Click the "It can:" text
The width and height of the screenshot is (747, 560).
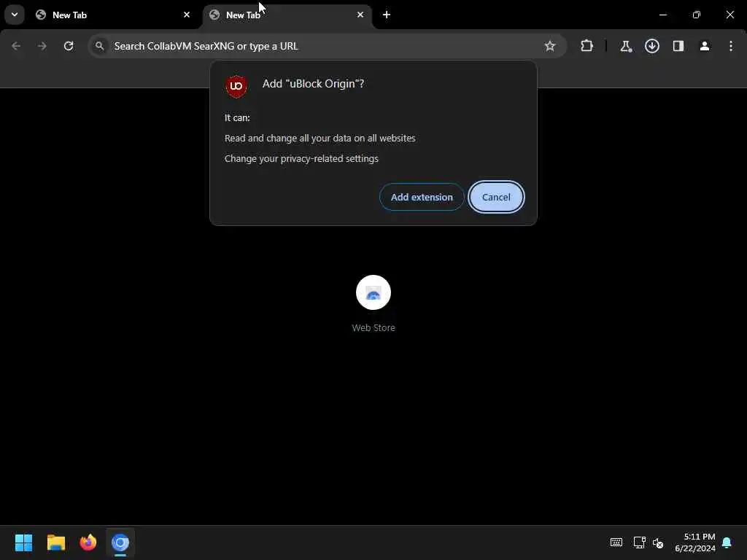tap(237, 117)
